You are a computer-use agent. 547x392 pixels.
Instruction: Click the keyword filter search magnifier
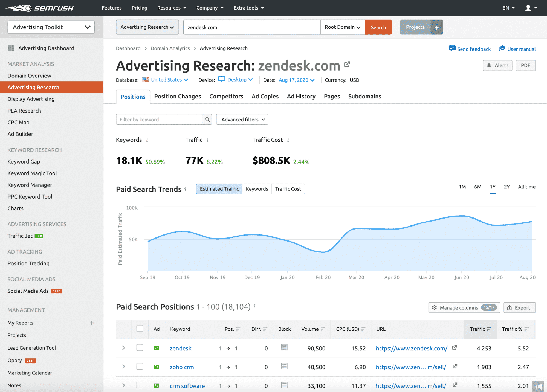tap(207, 119)
